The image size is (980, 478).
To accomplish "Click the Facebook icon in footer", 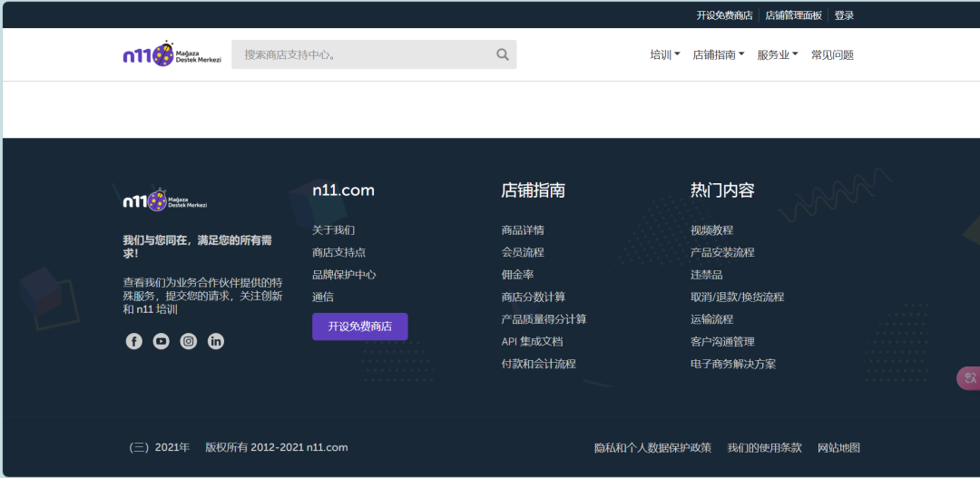I will [134, 341].
